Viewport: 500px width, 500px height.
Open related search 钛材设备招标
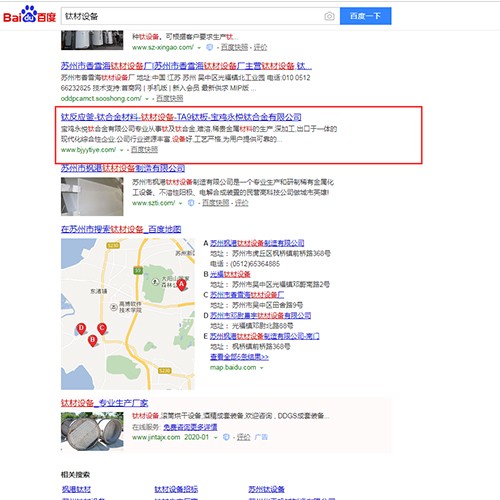click(176, 489)
